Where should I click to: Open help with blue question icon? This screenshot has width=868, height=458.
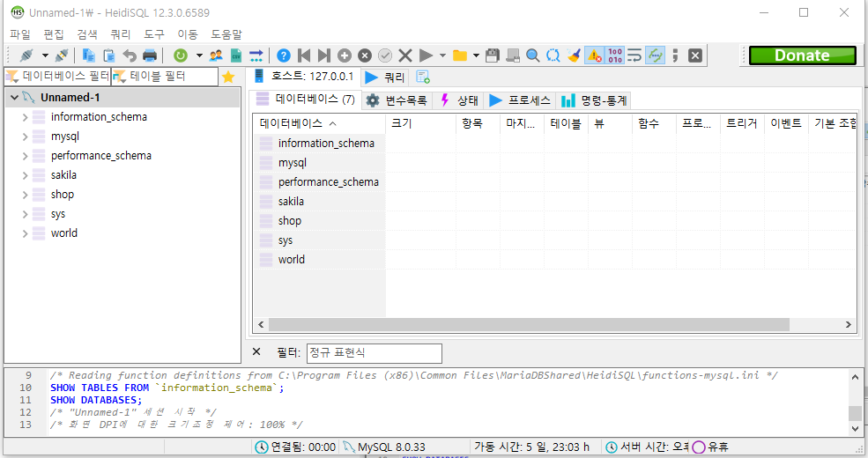tap(284, 55)
